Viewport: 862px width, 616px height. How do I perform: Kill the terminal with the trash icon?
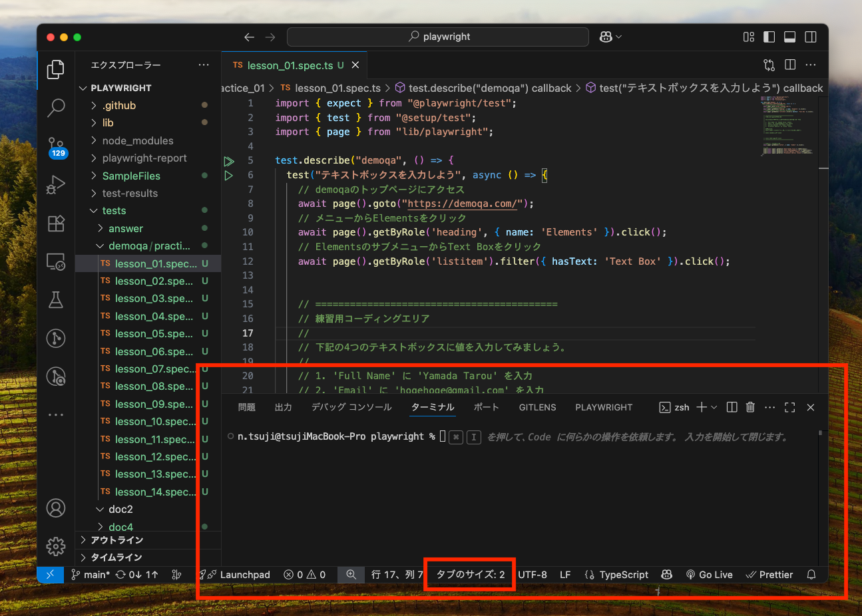[x=750, y=407]
